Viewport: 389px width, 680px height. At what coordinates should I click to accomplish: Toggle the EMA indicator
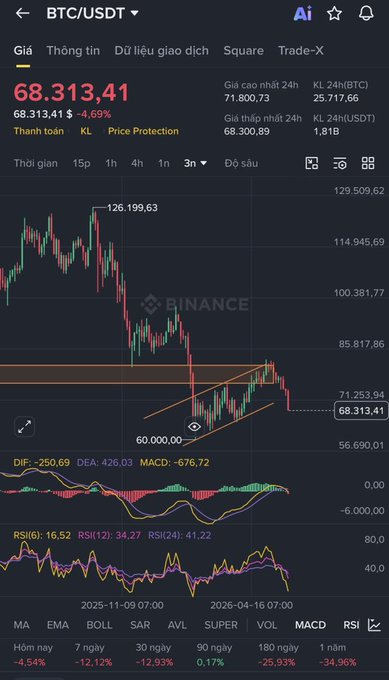click(x=58, y=625)
